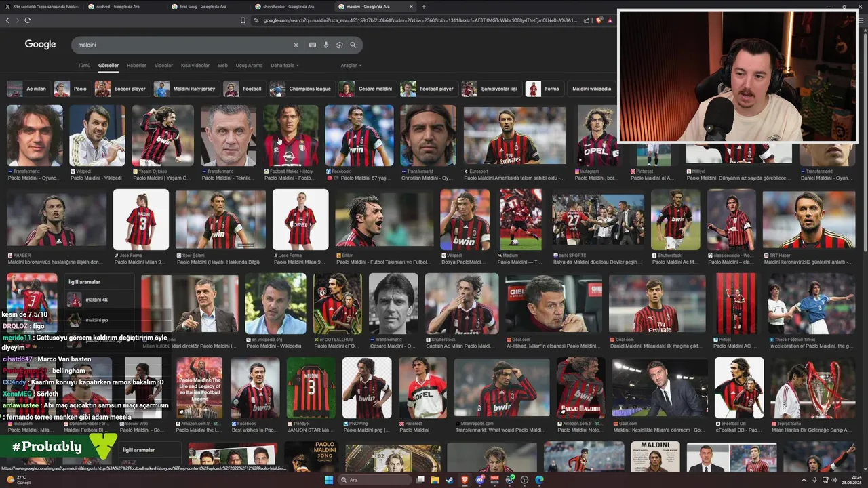Open the Windows Start menu

tap(329, 480)
